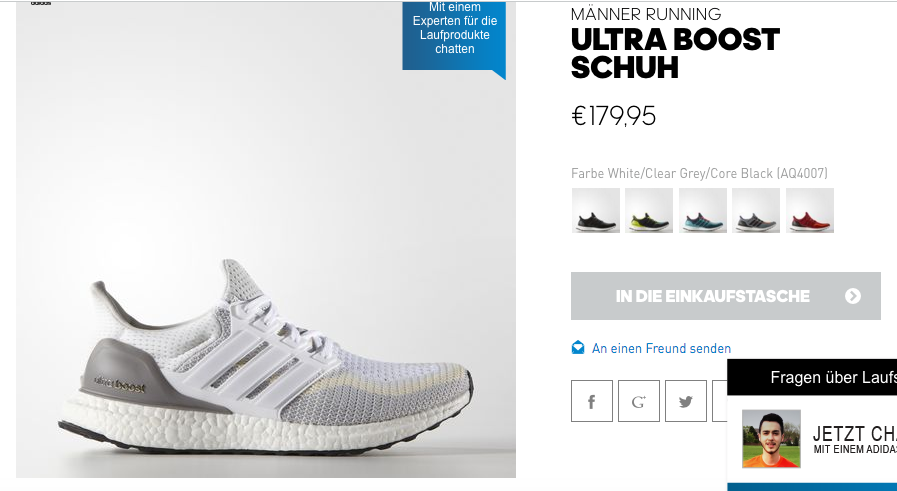
Task: Pick the teal blue shoe variant
Action: tap(702, 211)
